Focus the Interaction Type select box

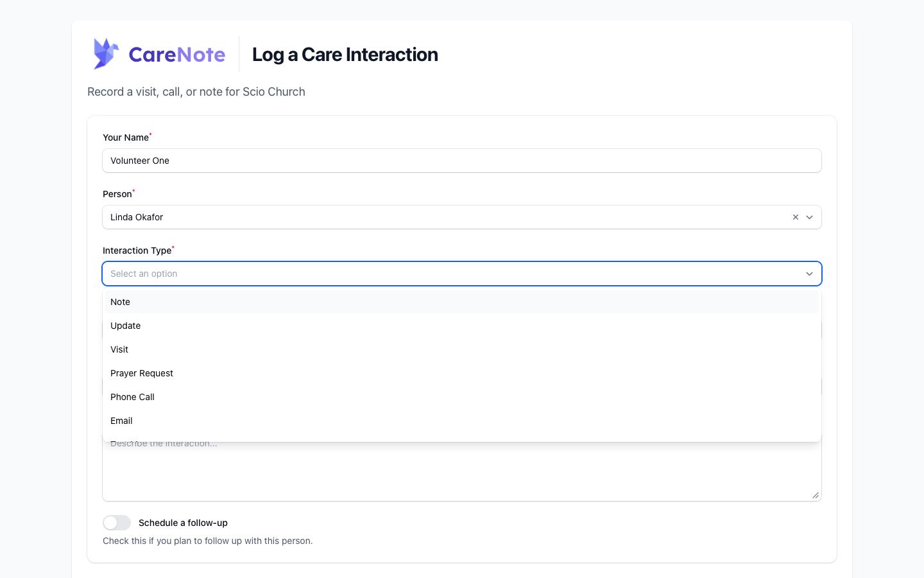[x=462, y=274]
